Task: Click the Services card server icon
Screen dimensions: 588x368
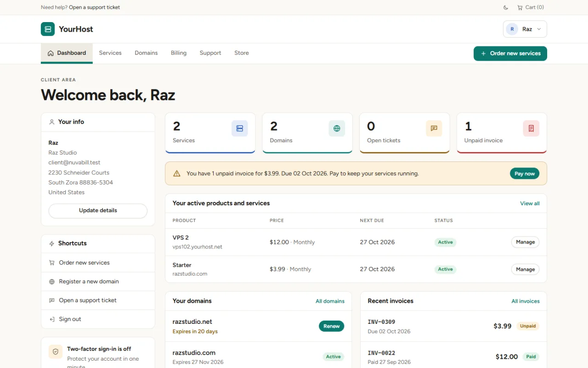Action: pyautogui.click(x=240, y=128)
